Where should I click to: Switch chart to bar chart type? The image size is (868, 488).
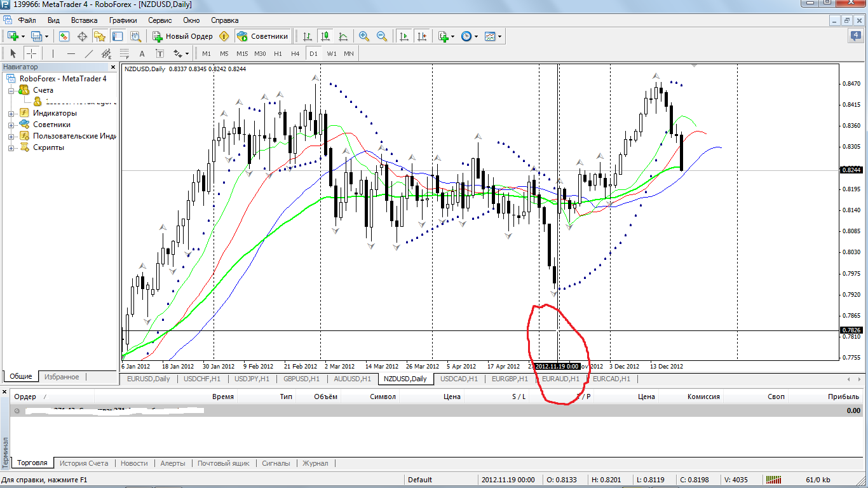click(x=308, y=36)
